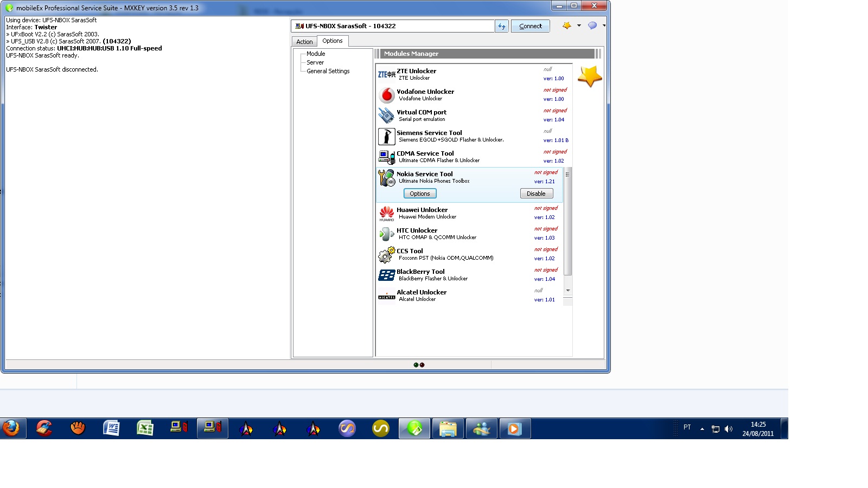Viewport: 868px width, 488px height.
Task: Open dropdown arrow next to chat bubble
Action: click(604, 25)
